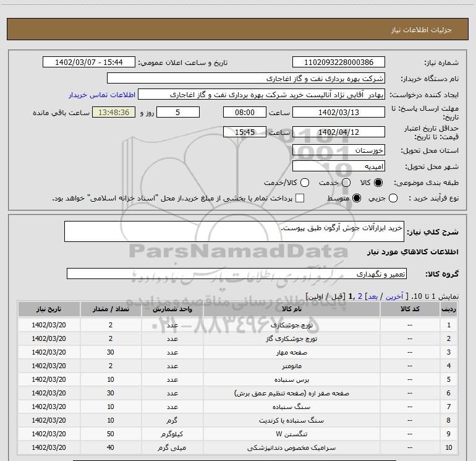Select the جزیی purchase type radio
Screen dimensions: 476x461
tap(393, 198)
